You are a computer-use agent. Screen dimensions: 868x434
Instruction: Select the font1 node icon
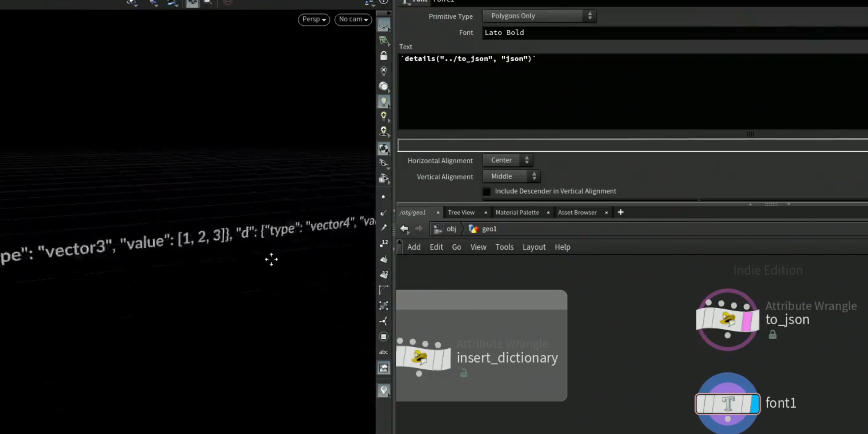click(x=728, y=404)
